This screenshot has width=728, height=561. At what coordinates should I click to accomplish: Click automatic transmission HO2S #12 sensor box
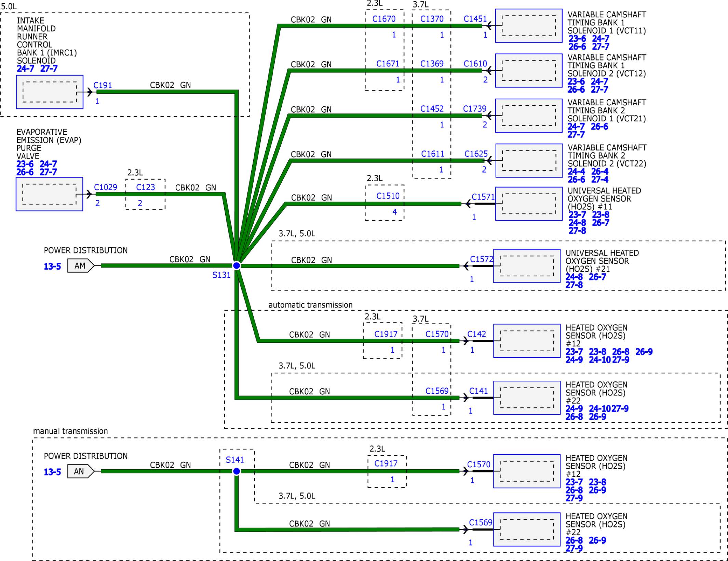click(x=527, y=341)
